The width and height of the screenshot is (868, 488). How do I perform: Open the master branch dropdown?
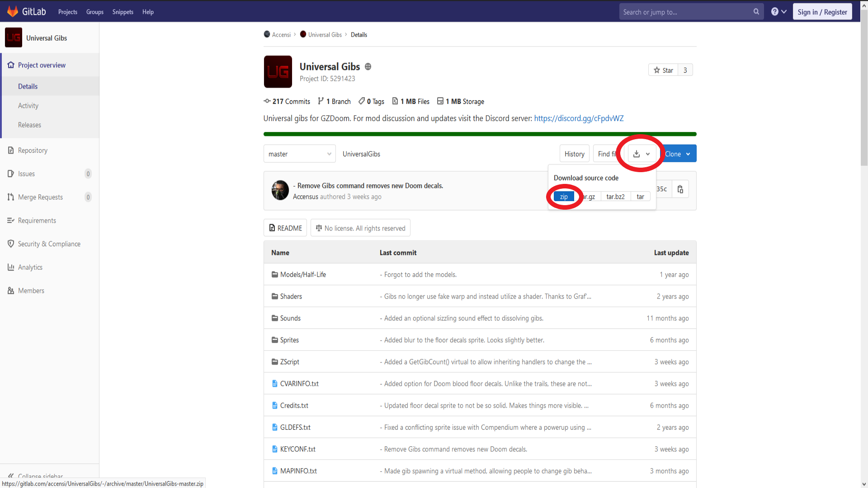(299, 154)
